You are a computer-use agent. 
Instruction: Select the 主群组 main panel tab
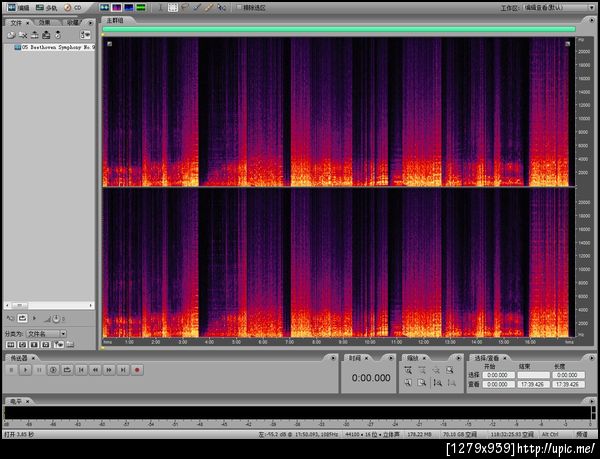coord(115,21)
